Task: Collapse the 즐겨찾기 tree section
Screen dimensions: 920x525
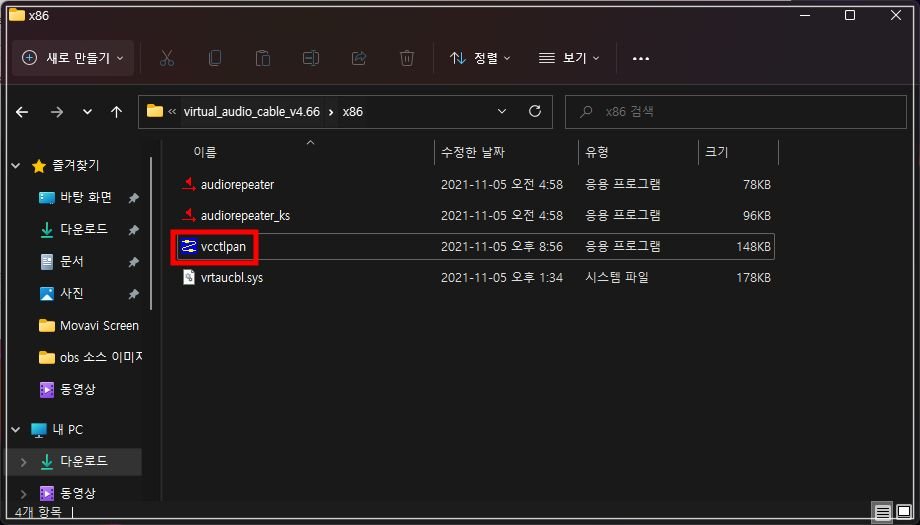Action: coord(16,166)
